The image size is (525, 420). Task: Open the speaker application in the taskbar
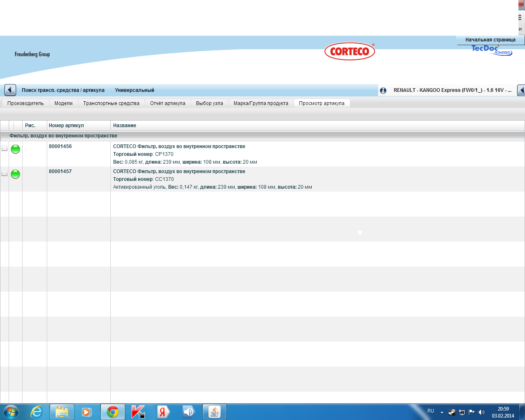[x=189, y=412]
